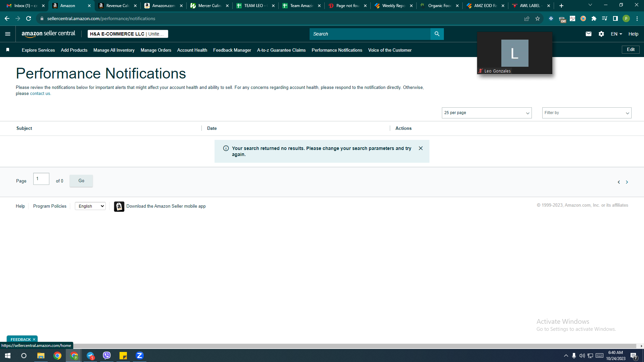Image resolution: width=644 pixels, height=362 pixels.
Task: Open the Seller Central hamburger menu
Action: [x=8, y=34]
